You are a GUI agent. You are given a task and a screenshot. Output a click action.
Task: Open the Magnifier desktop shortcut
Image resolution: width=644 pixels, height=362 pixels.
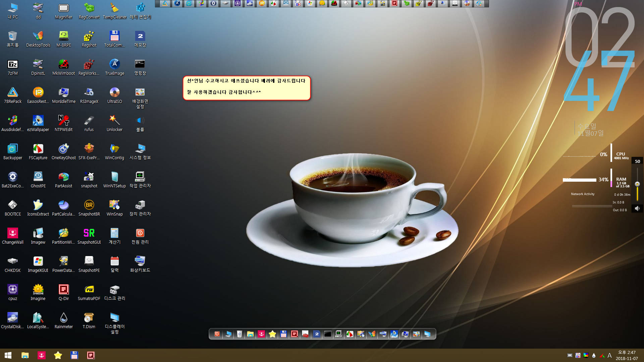coord(64,10)
